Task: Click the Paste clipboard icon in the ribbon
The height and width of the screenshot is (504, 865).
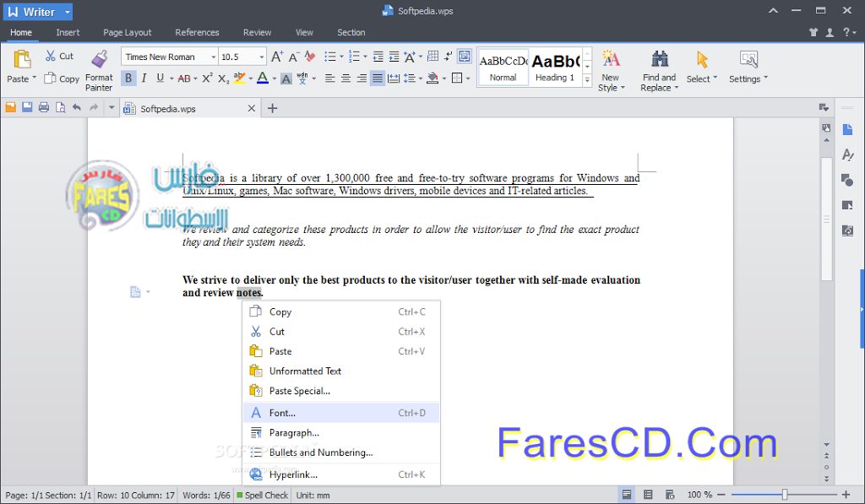Action: (x=22, y=59)
